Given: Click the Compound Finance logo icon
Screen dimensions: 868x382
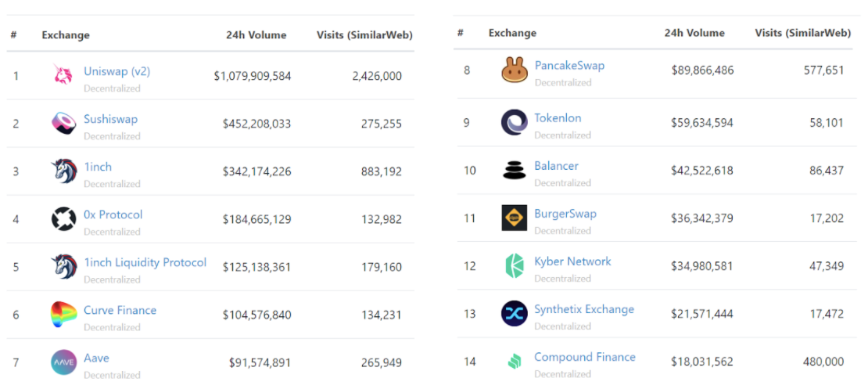Looking at the screenshot, I should click(x=514, y=362).
